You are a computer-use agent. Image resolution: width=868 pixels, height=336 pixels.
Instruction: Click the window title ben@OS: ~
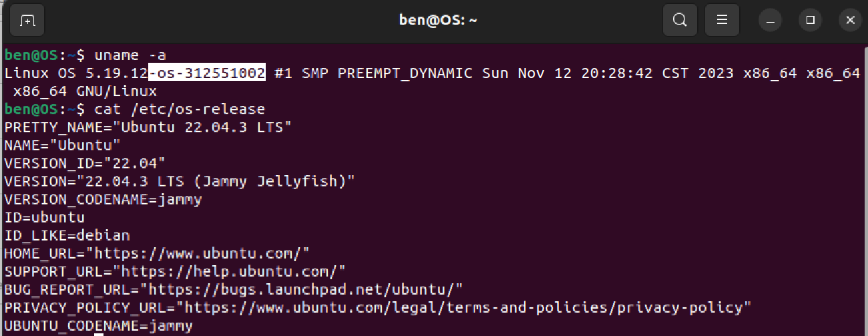pos(438,20)
